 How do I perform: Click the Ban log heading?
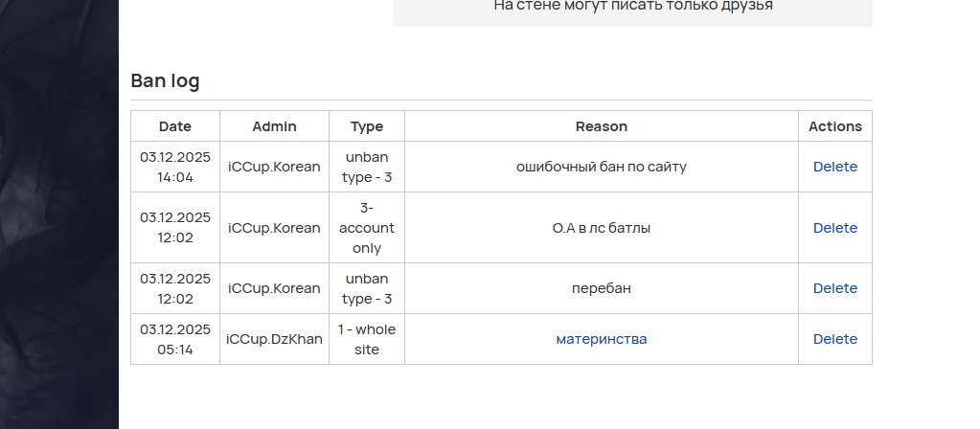[165, 81]
